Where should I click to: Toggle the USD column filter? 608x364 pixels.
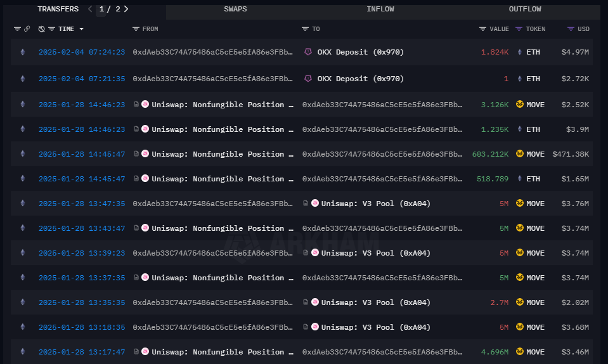(571, 29)
